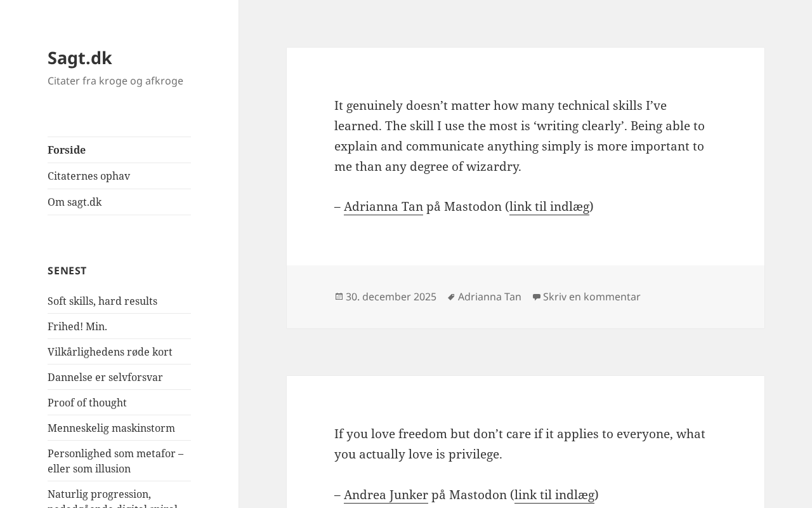
Task: Click the Adrianna Tan author link in the quote
Action: tap(383, 206)
